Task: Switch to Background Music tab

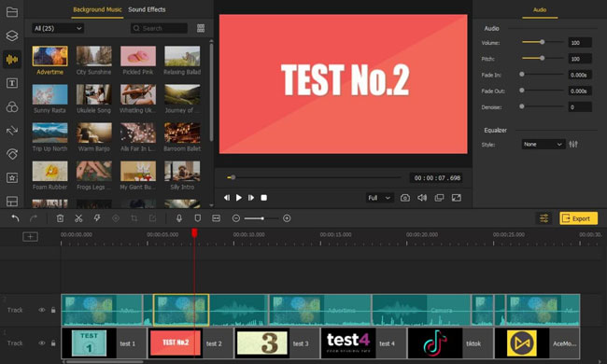Action: point(97,9)
